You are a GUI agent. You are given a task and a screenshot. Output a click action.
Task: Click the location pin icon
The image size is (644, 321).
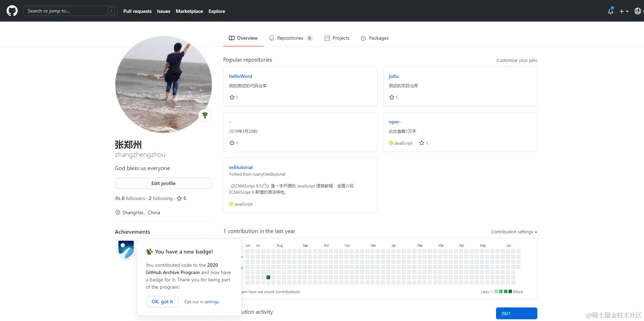point(118,212)
